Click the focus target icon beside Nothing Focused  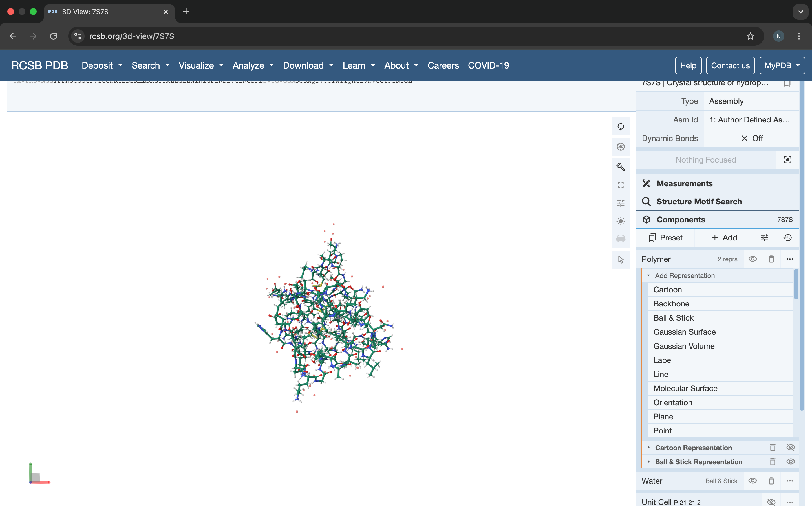tap(787, 159)
